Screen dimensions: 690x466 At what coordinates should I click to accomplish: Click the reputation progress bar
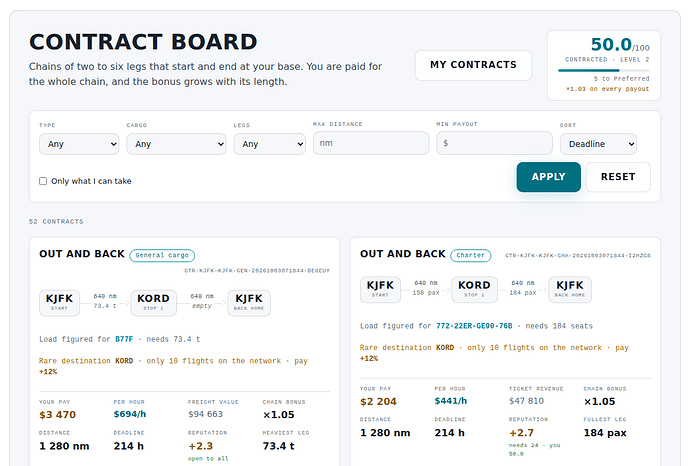click(604, 70)
